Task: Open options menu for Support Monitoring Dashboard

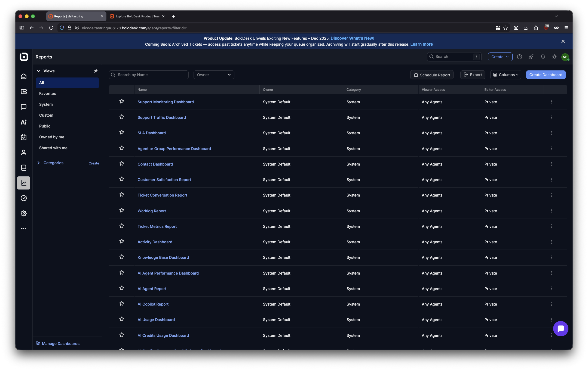Action: (x=552, y=102)
